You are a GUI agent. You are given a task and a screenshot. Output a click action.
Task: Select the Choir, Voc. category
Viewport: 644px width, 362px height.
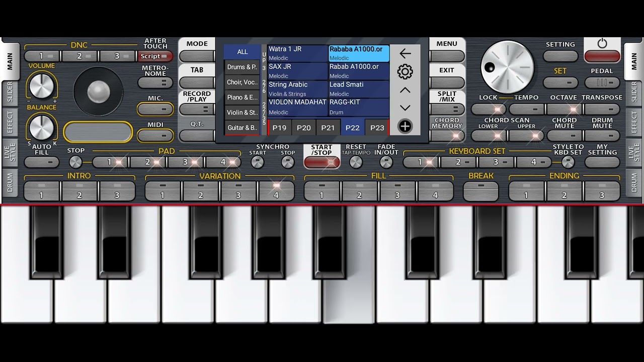tap(243, 82)
